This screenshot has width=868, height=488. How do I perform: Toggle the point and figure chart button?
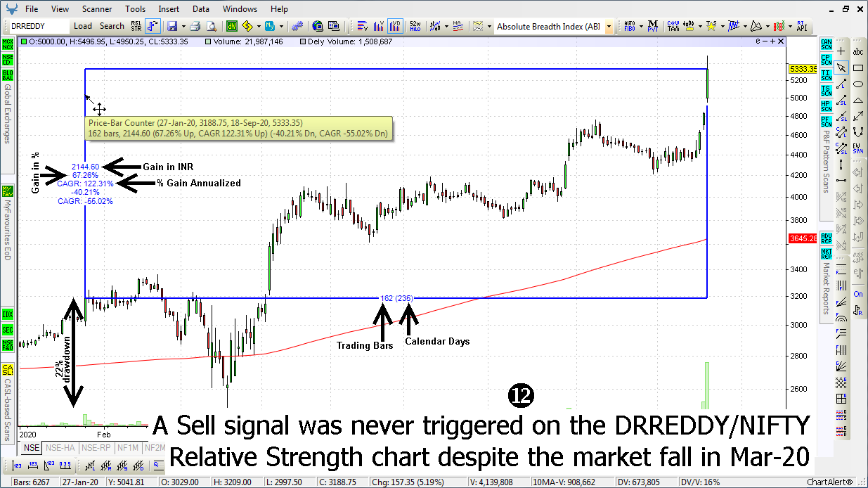(x=153, y=26)
